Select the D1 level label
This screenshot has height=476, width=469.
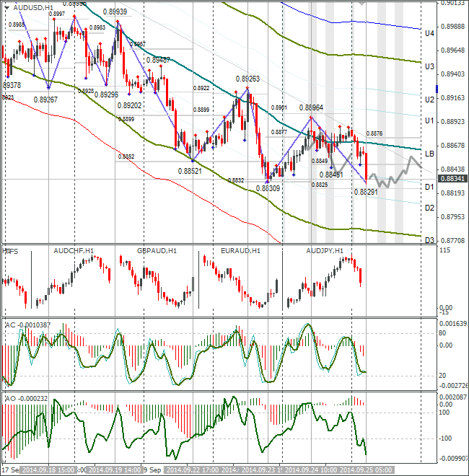[429, 187]
